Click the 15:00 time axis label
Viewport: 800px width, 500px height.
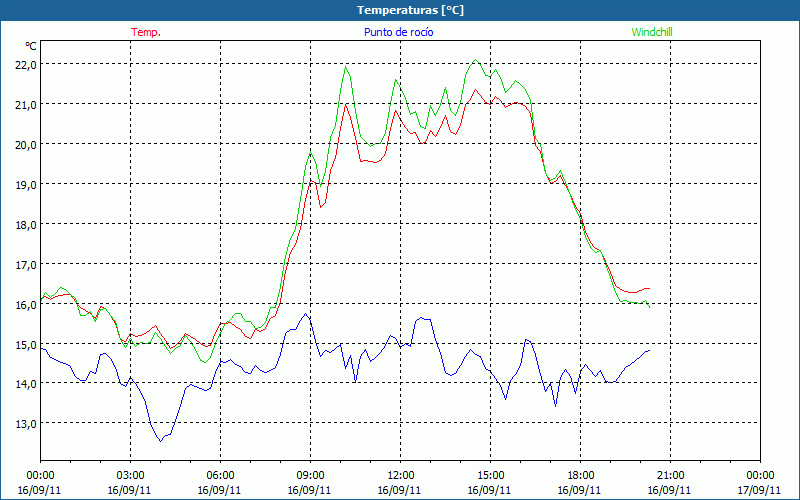490,476
